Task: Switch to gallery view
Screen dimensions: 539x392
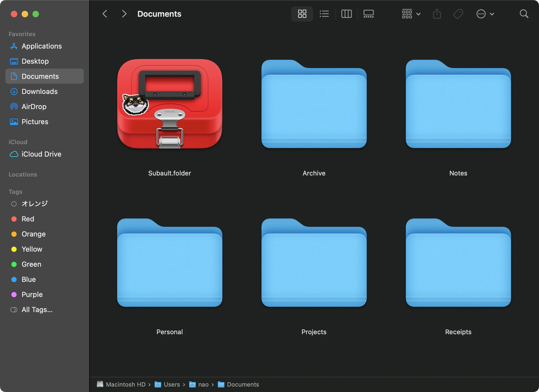Action: click(368, 14)
